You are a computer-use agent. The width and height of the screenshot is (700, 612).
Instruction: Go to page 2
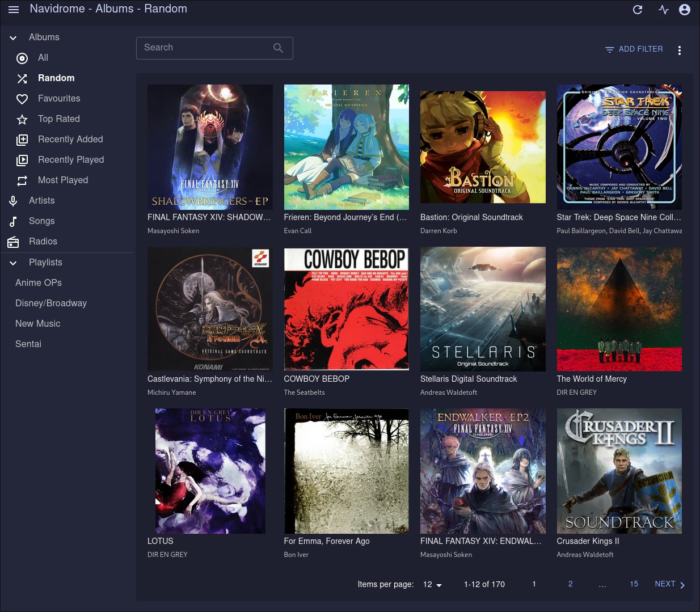tap(570, 584)
